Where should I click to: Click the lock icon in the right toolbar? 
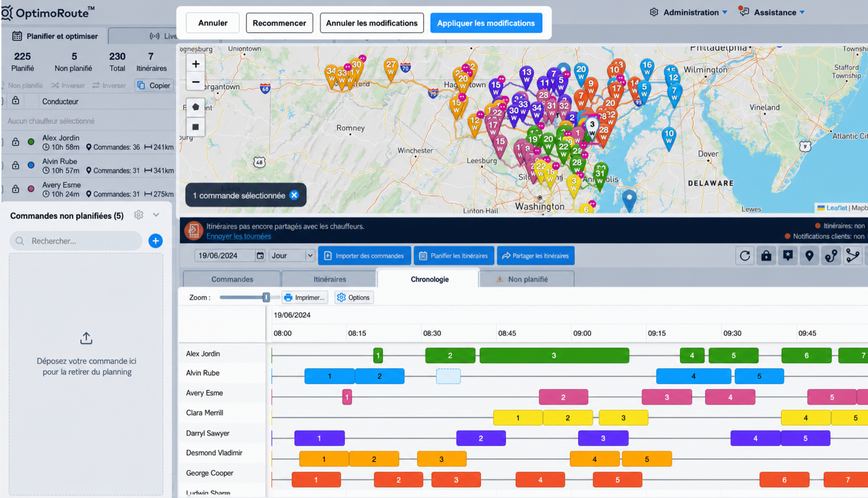pyautogui.click(x=766, y=256)
